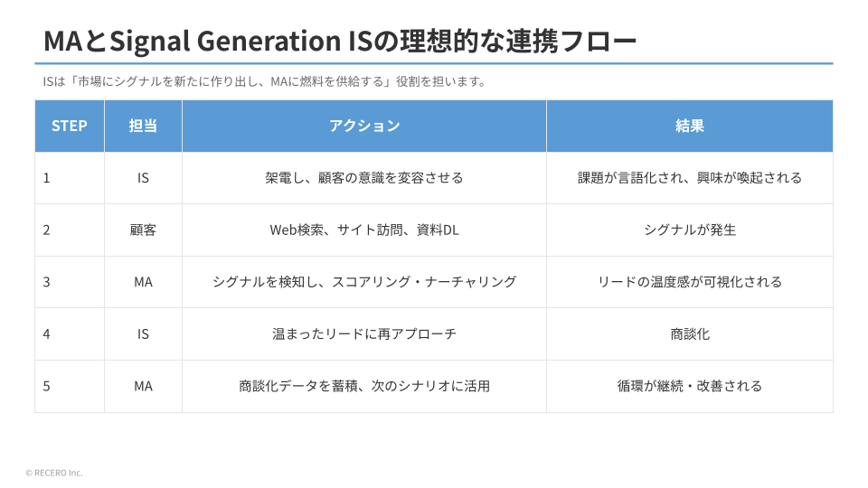
Task: Click the step 1 action cell about 架電
Action: pyautogui.click(x=364, y=178)
